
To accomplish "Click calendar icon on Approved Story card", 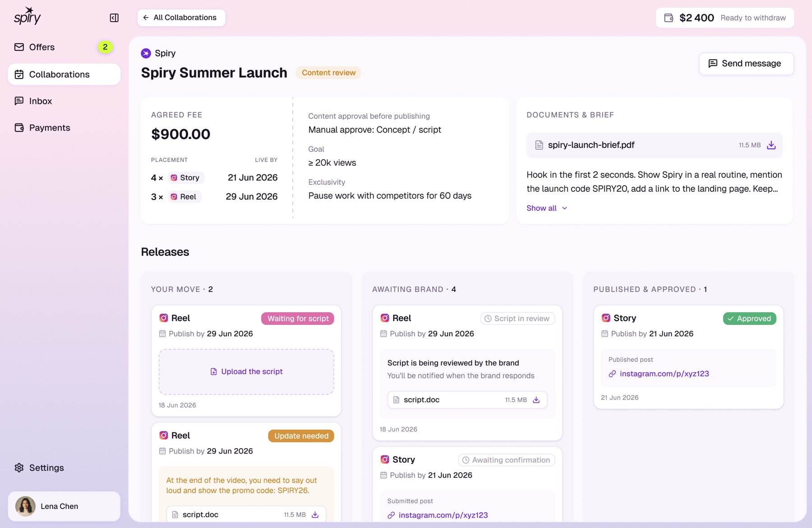I will (x=604, y=334).
